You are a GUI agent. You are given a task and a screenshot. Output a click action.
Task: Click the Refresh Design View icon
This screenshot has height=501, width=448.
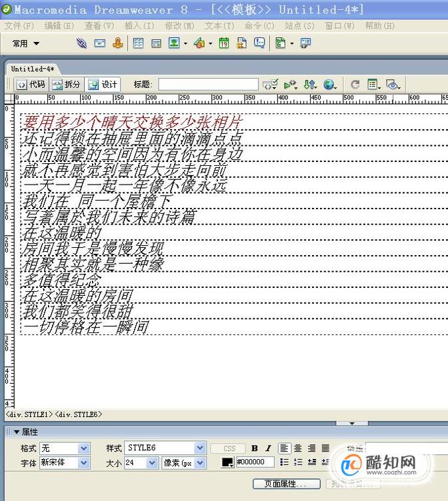355,85
